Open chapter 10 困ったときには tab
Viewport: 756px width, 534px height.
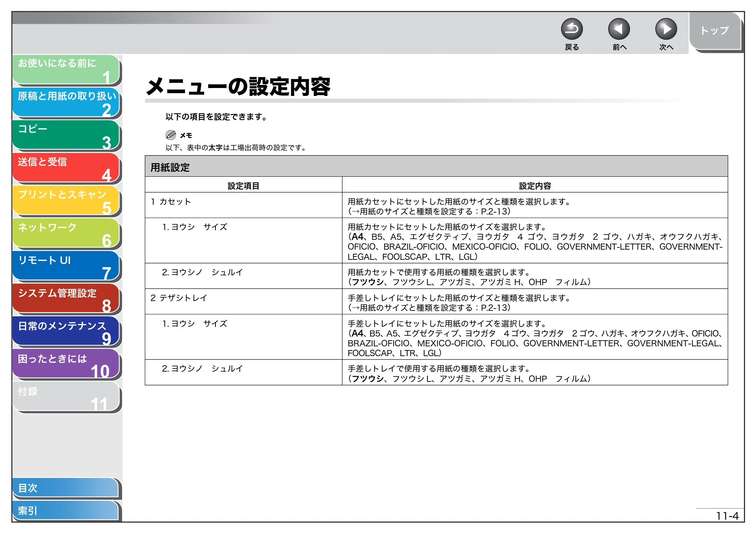(x=66, y=364)
